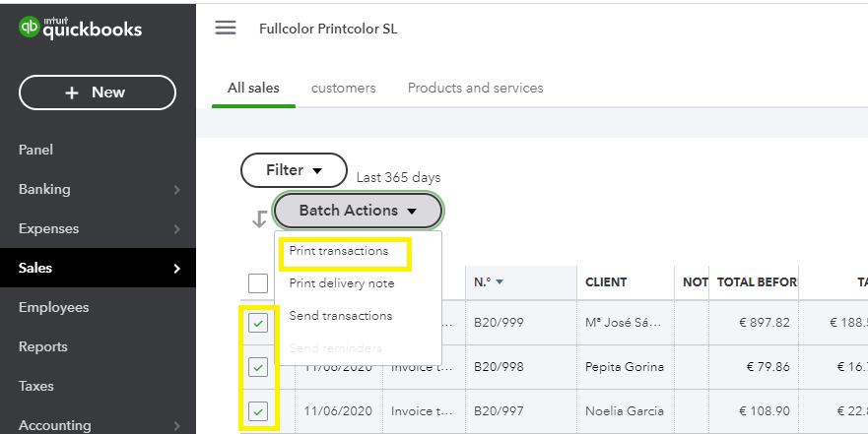
Task: Collapse the Batch Actions dropdown
Action: pos(359,211)
